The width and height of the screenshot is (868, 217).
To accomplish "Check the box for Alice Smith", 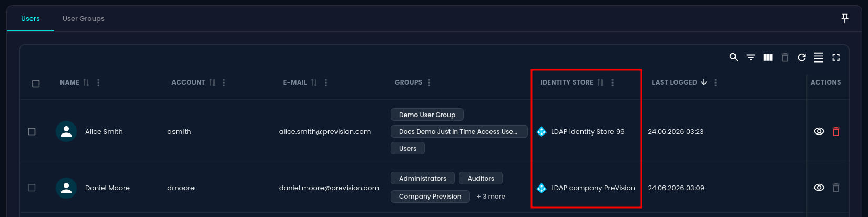I will pyautogui.click(x=32, y=131).
